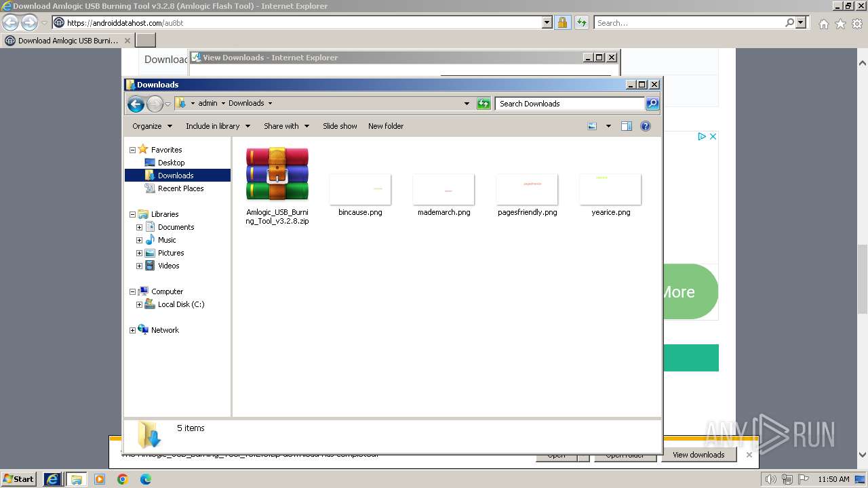
Task: Open Pictures library
Action: [171, 253]
